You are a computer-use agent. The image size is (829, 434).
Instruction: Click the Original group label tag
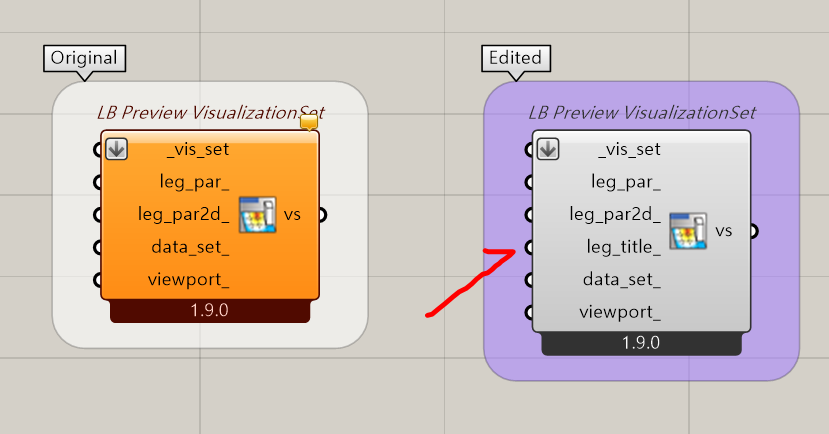tap(84, 58)
